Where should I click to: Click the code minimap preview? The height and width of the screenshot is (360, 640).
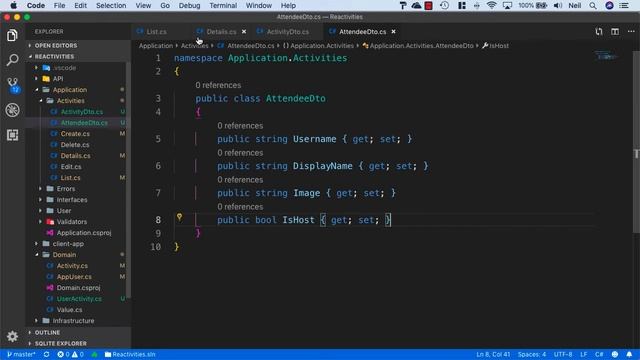(x=606, y=56)
